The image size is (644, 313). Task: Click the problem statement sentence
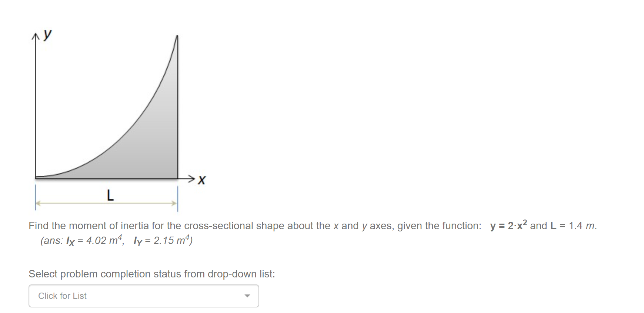point(222,225)
